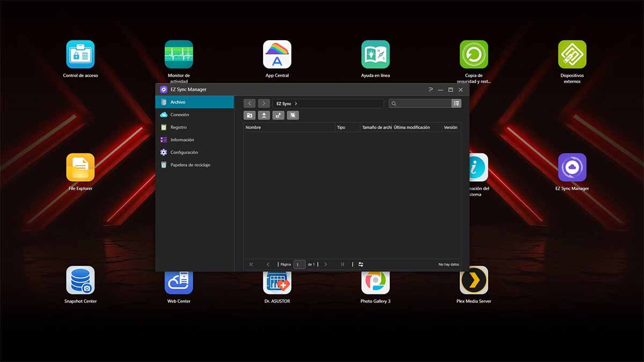Screen dimensions: 644x362
Task: Open Dispositivos externos desktop icon
Action: (572, 54)
